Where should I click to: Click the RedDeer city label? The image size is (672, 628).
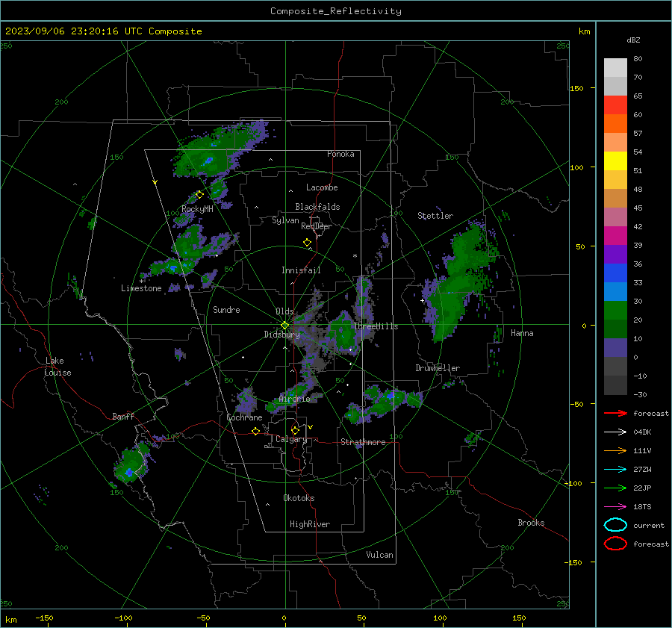tap(317, 226)
